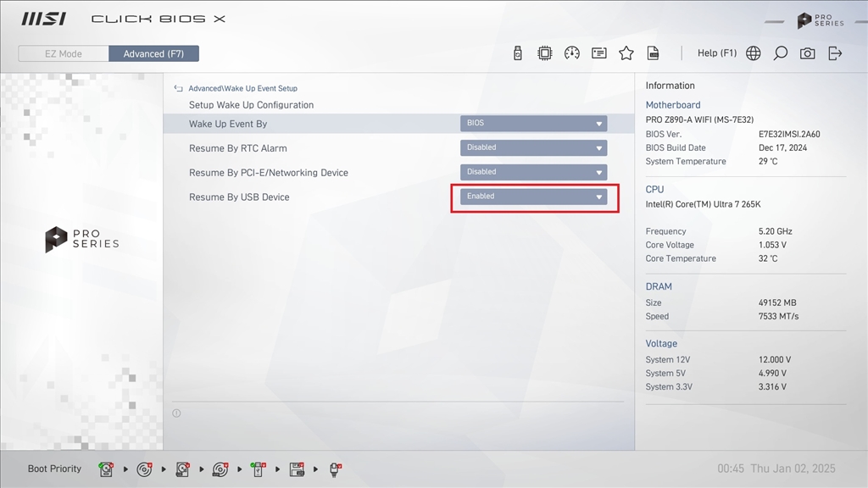
Task: Open Resume By PCI-E/Networking Device dropdown
Action: coord(534,172)
